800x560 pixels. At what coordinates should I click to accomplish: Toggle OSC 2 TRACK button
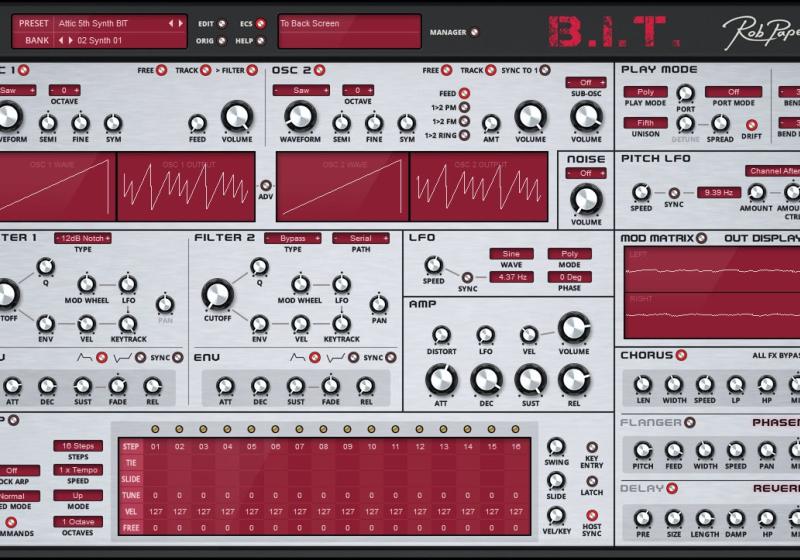(x=491, y=70)
